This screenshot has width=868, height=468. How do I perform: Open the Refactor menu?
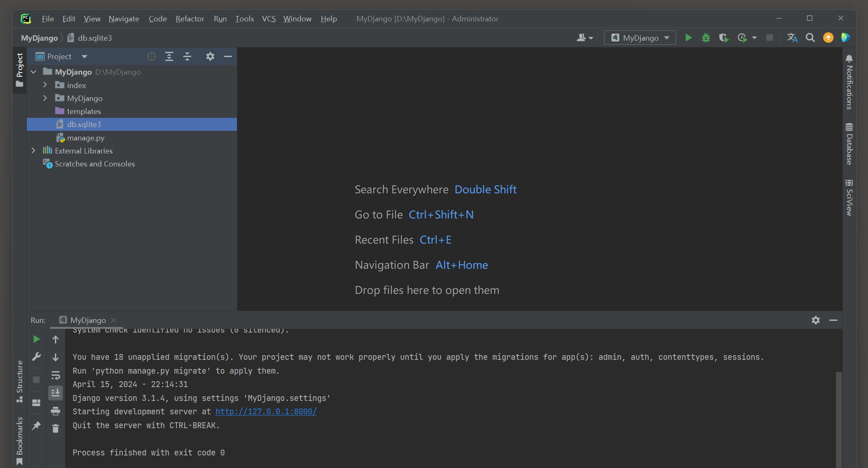[190, 19]
